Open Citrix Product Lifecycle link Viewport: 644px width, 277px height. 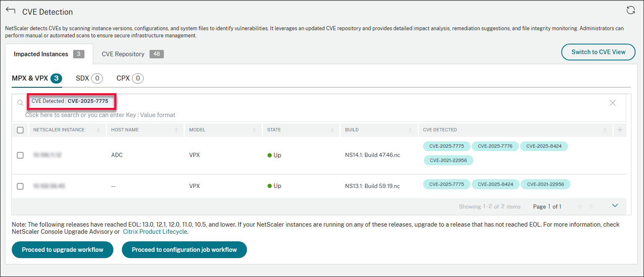click(155, 232)
